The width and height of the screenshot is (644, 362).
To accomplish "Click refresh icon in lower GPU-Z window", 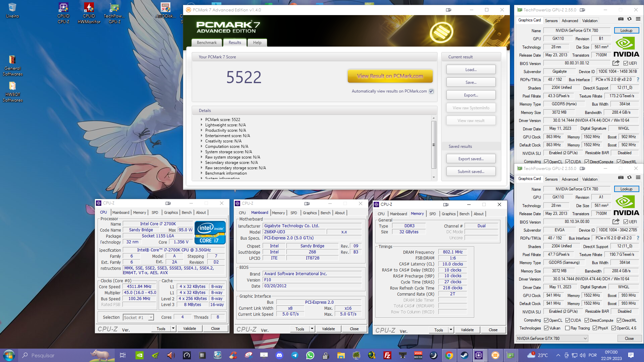I will (x=629, y=178).
